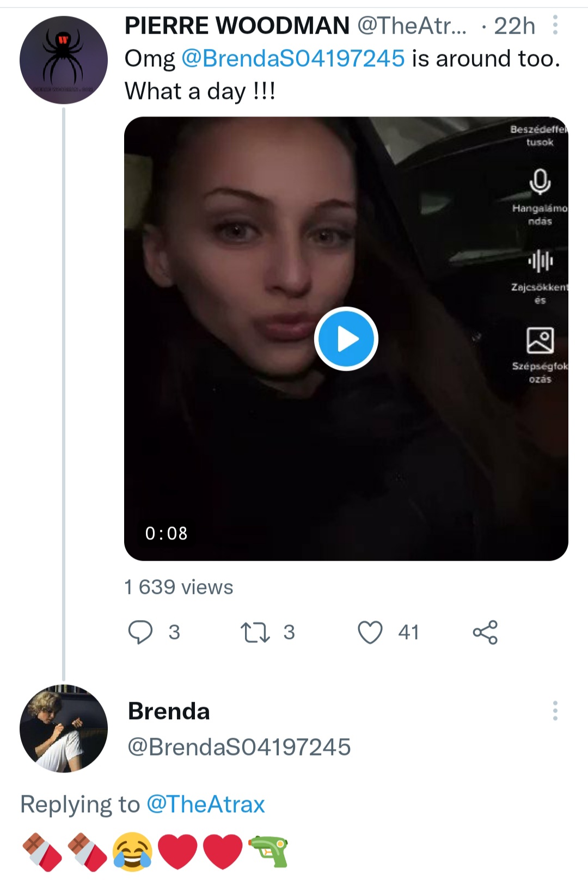The image size is (588, 882).
Task: Open more options on Pierre Woodman tweet
Action: point(555,25)
